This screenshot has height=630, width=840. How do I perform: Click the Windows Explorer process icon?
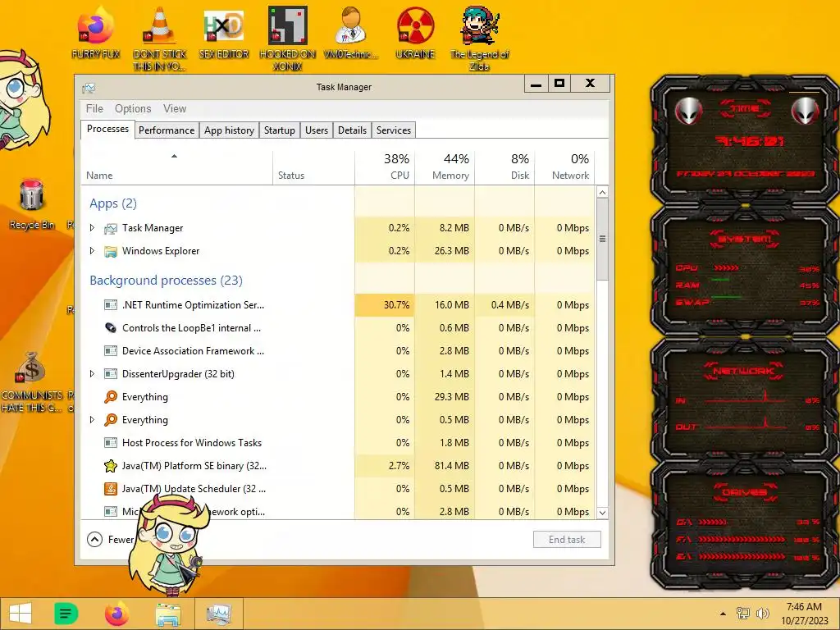[x=111, y=251]
